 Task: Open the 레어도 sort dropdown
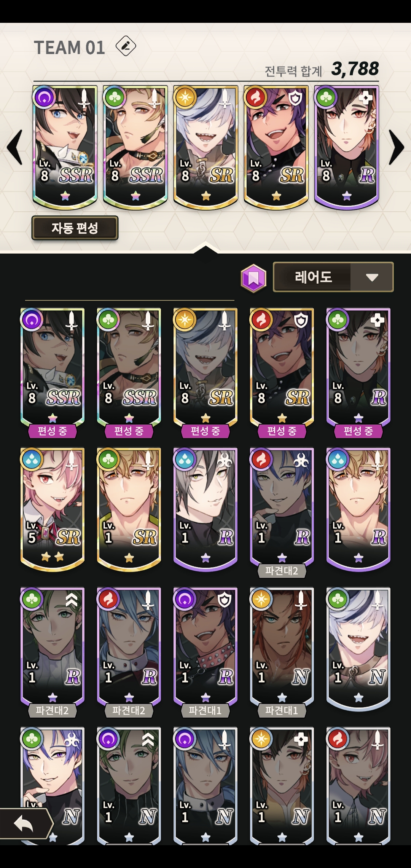pos(333,277)
